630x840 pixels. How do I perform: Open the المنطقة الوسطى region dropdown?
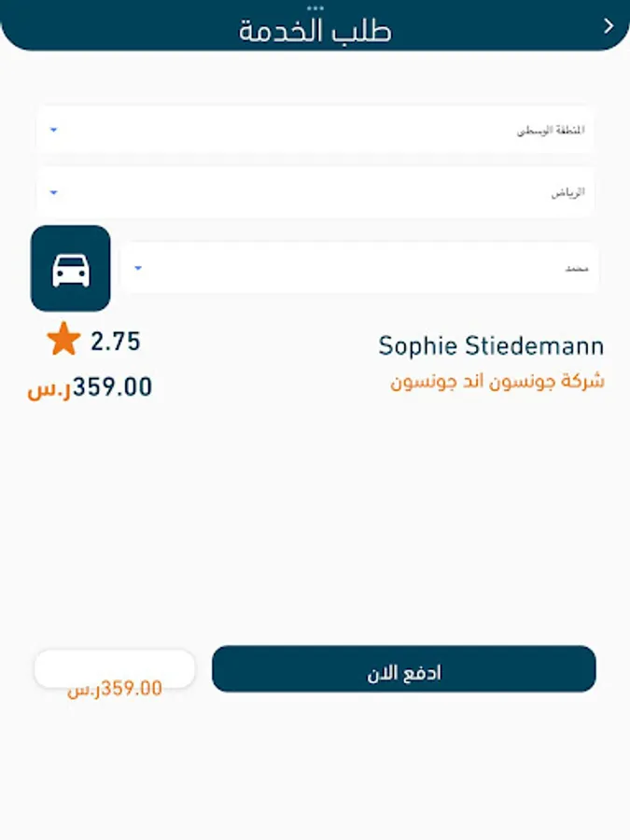tap(315, 130)
